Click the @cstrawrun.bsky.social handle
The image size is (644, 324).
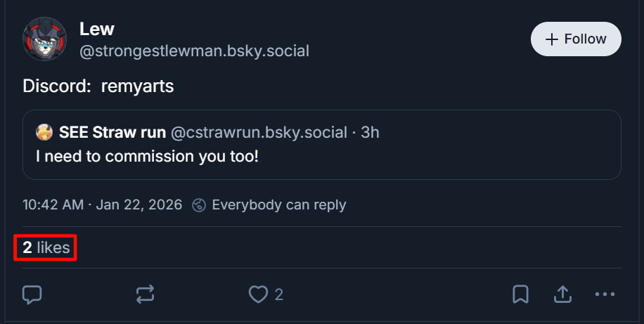[x=259, y=133]
